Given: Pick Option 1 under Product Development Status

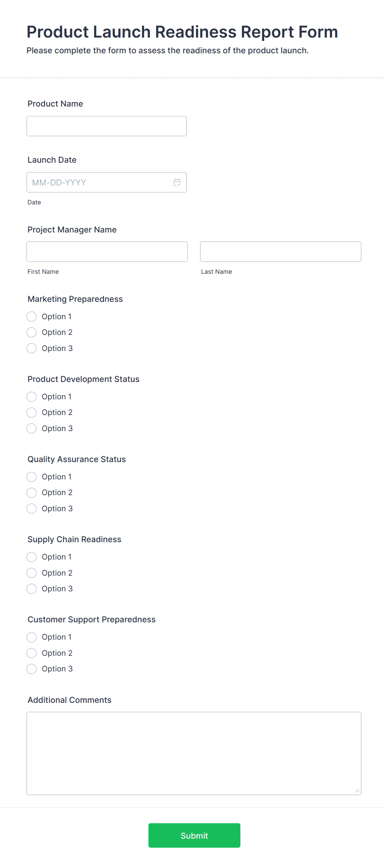Looking at the screenshot, I should 32,397.
